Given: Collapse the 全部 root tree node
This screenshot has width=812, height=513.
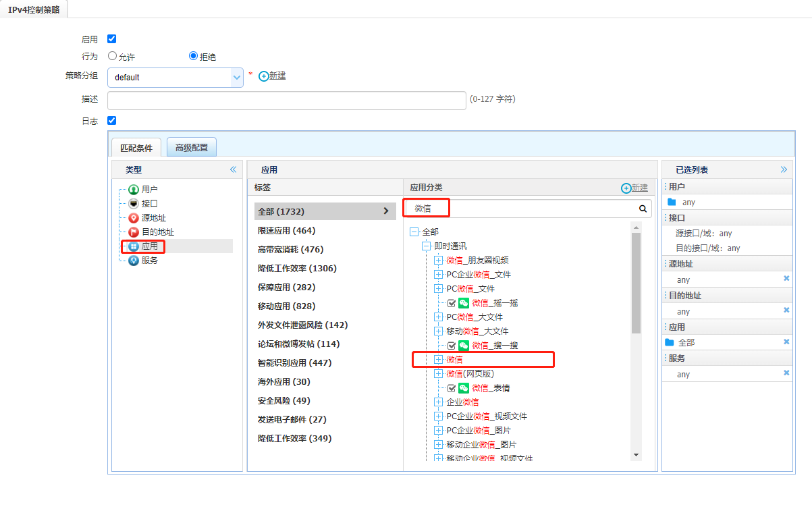Looking at the screenshot, I should point(414,232).
